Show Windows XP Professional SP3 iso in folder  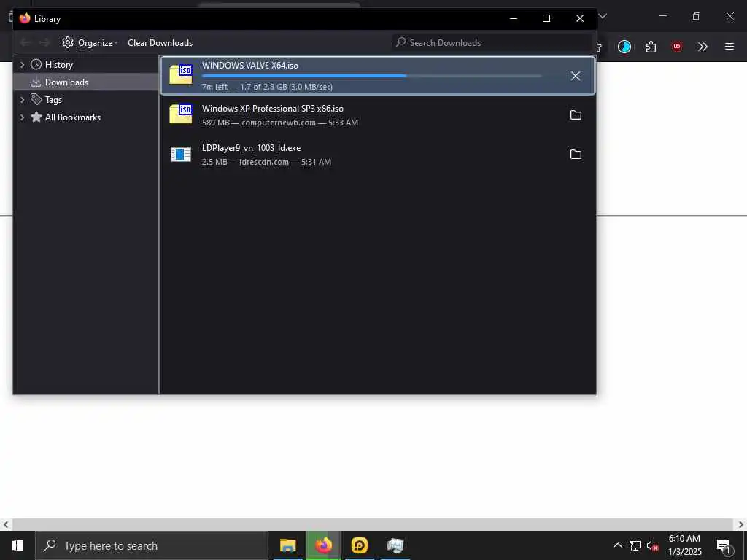click(576, 115)
